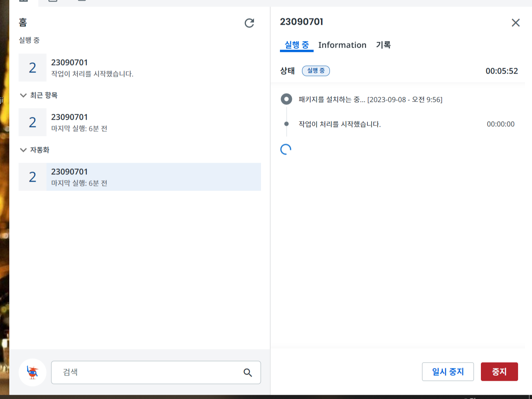532x399 pixels.
Task: Click the elapsed time 00:05:52
Action: click(x=502, y=71)
